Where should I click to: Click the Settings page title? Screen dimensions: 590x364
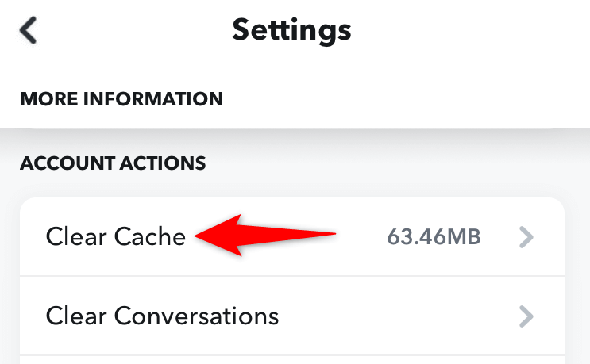(291, 30)
